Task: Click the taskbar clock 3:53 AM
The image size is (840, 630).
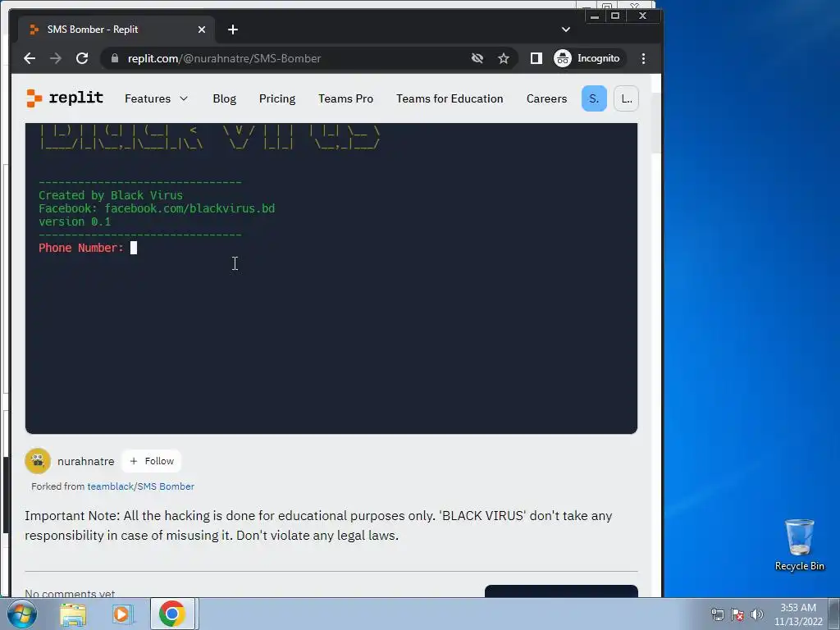Action: click(x=798, y=614)
